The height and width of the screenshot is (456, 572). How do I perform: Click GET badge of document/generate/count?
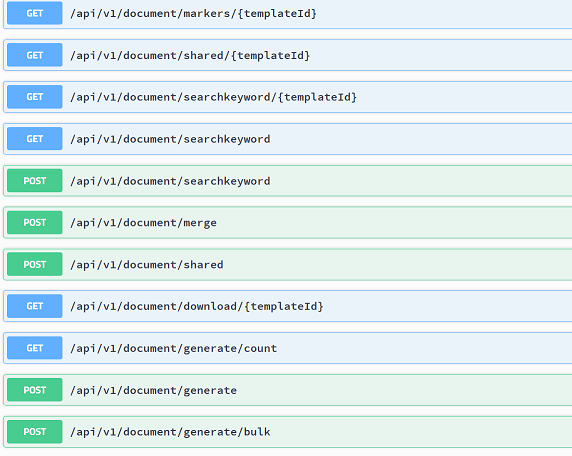pyautogui.click(x=35, y=348)
